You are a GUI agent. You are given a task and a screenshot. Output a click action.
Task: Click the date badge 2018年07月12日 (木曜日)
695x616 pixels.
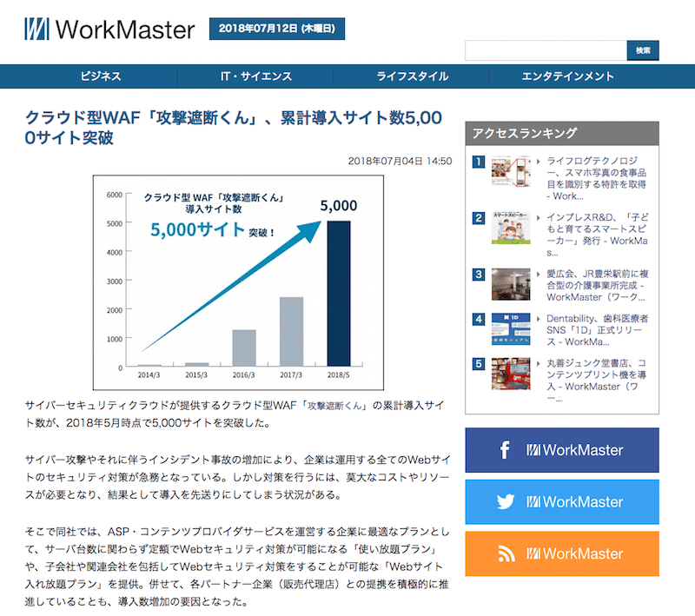pyautogui.click(x=277, y=29)
